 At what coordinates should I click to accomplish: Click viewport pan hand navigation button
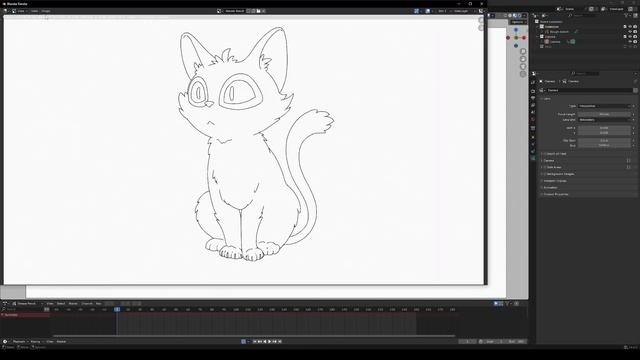(523, 59)
